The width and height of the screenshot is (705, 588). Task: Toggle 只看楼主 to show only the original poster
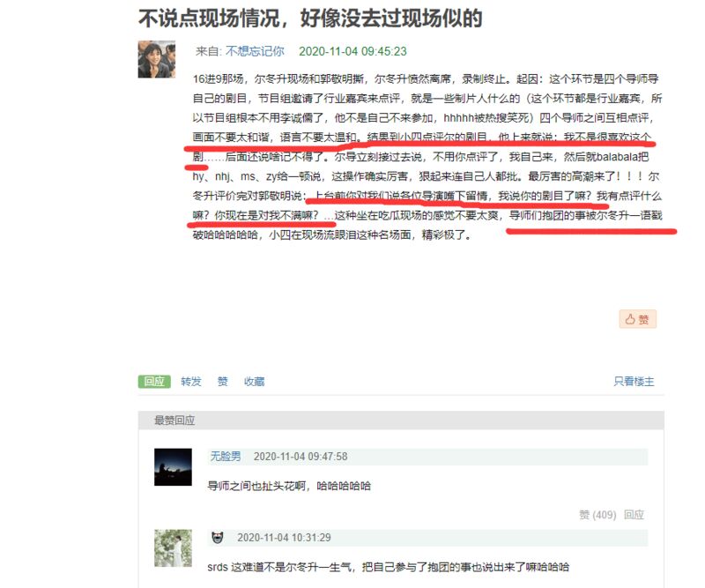coord(634,382)
